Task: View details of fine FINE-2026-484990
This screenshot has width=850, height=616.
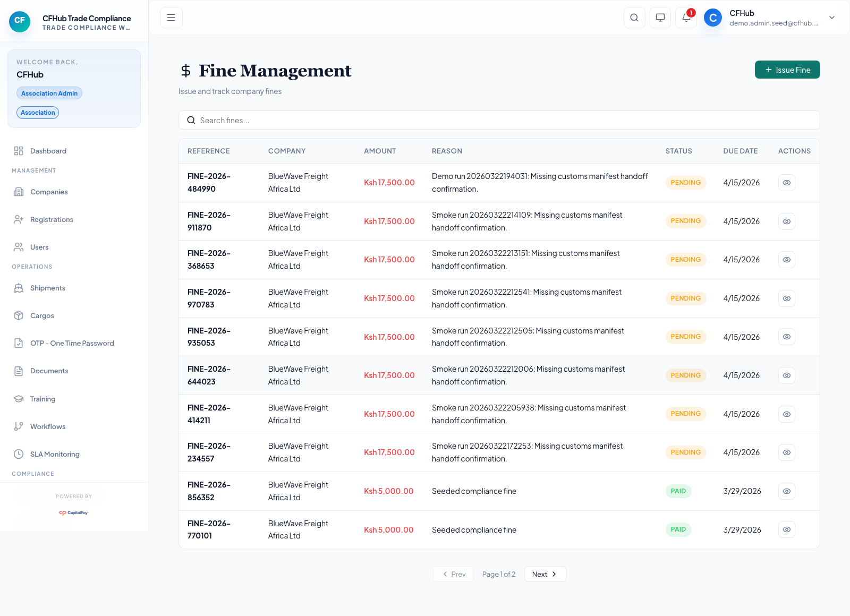Action: (x=786, y=183)
